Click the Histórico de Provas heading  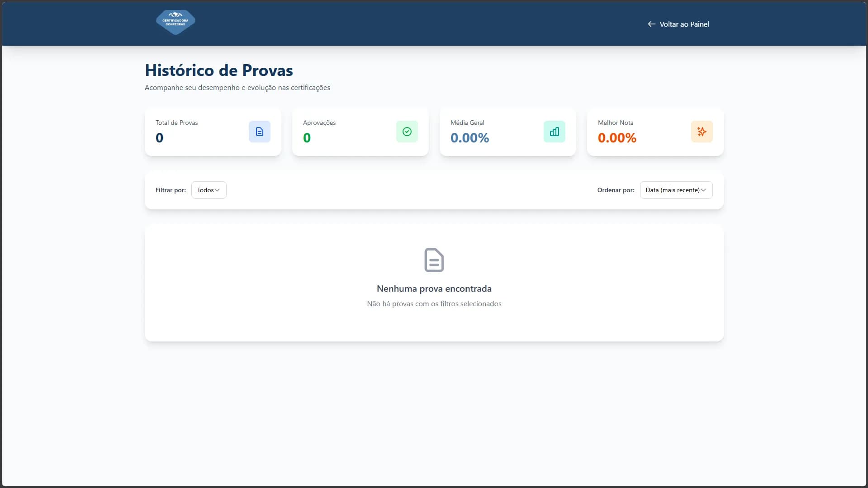(219, 70)
